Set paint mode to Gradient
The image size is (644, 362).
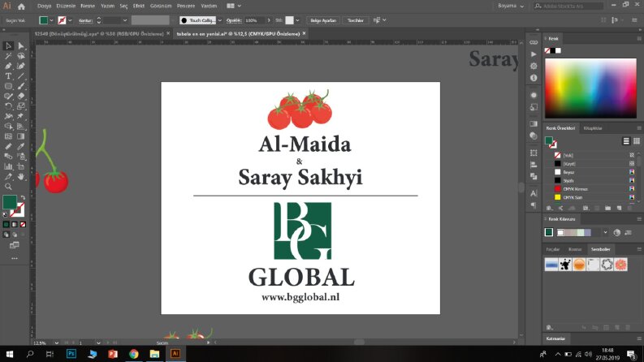point(15,225)
